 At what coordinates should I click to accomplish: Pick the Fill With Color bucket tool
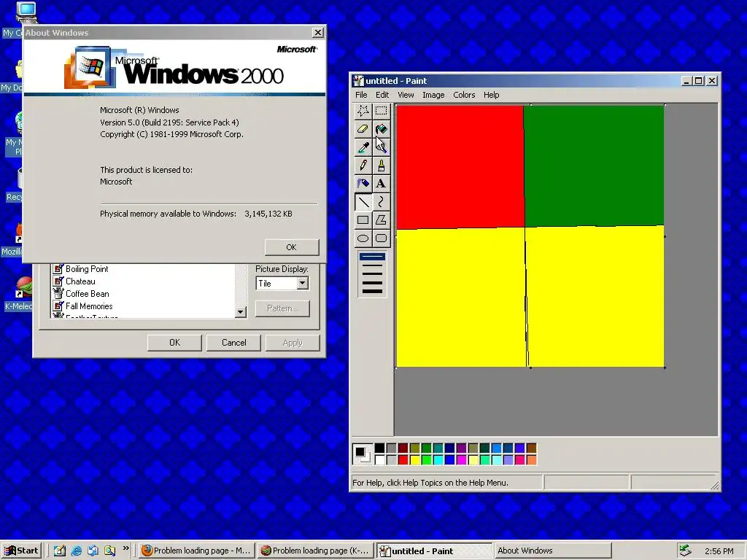tap(381, 129)
